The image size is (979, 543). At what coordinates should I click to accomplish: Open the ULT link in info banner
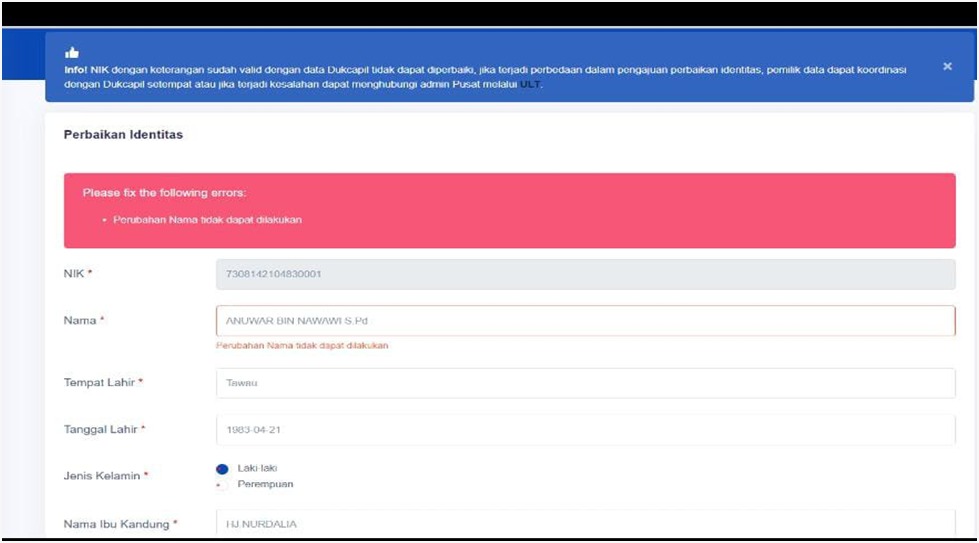(x=530, y=85)
